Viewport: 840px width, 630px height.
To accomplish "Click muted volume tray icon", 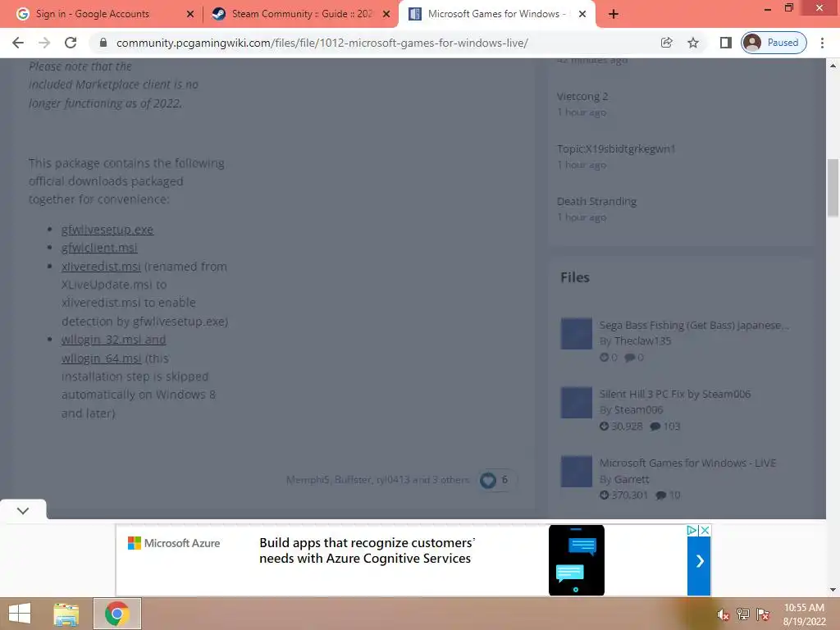I will 723,614.
